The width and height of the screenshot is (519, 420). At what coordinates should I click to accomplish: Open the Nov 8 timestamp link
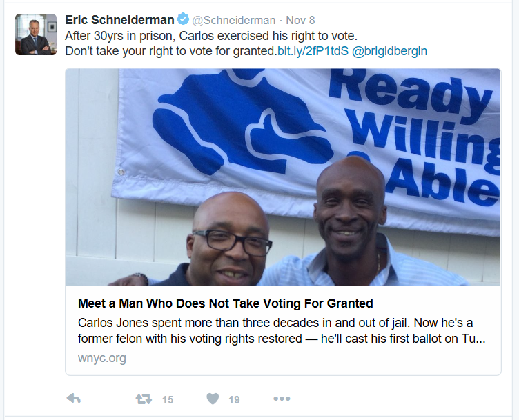300,20
